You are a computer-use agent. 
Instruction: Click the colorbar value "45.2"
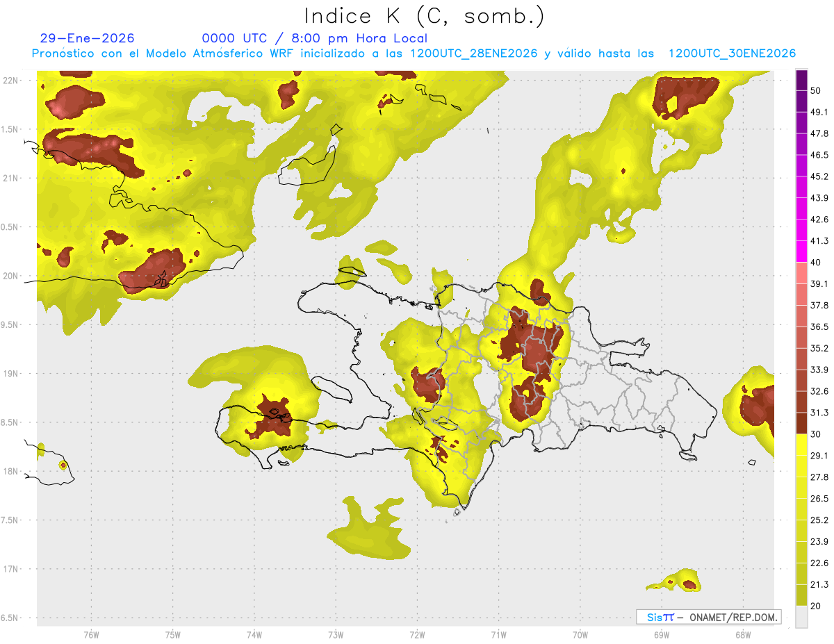coord(819,176)
